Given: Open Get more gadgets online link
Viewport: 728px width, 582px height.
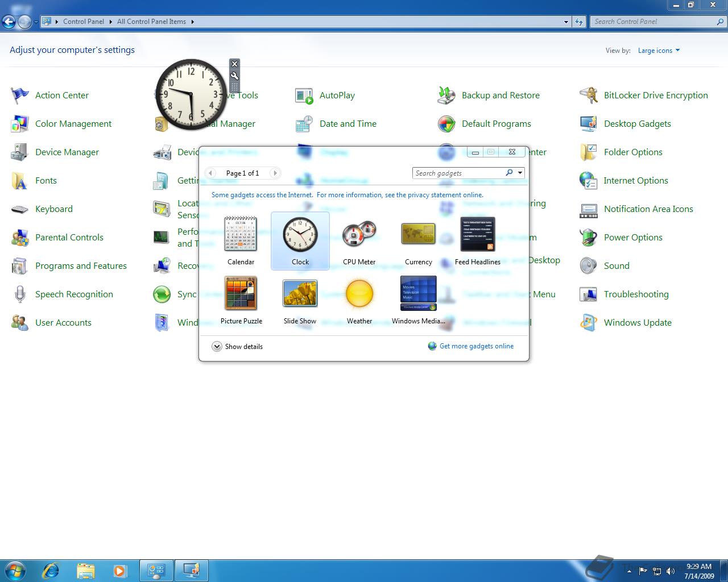Looking at the screenshot, I should [x=471, y=346].
